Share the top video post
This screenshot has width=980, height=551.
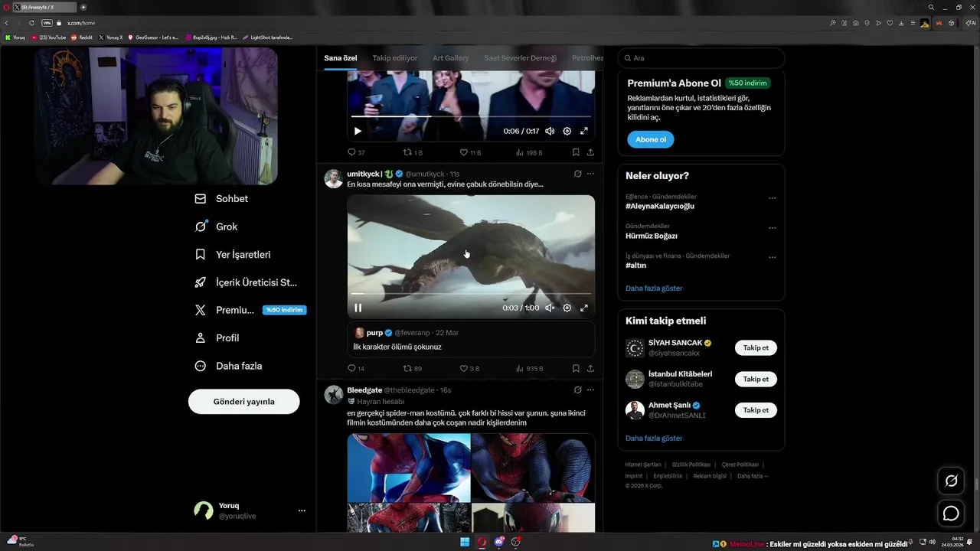pyautogui.click(x=590, y=152)
